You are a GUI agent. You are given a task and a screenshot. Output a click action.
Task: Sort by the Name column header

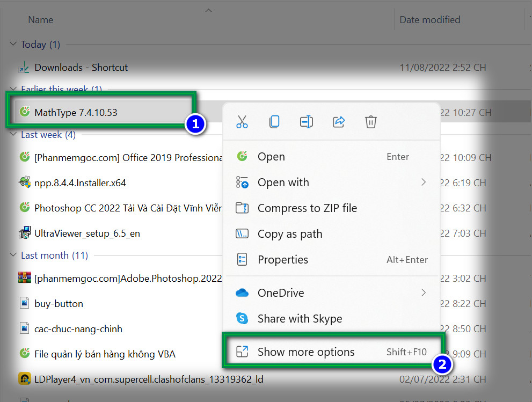[40, 20]
